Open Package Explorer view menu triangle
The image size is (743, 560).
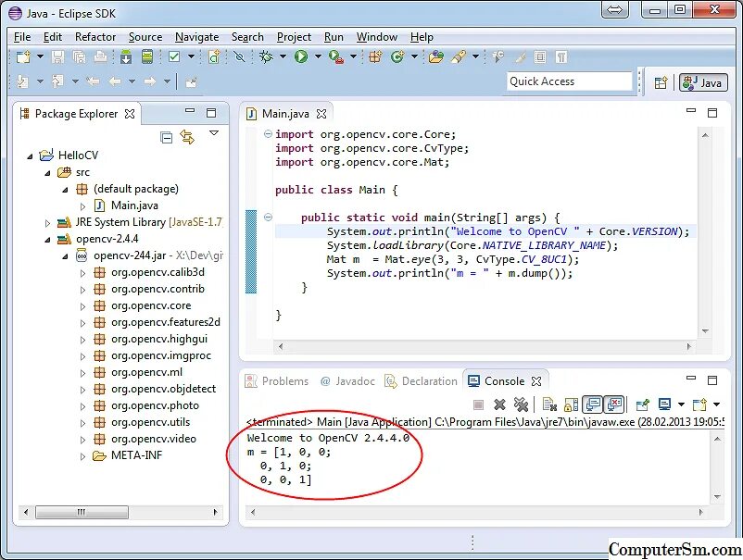point(214,133)
